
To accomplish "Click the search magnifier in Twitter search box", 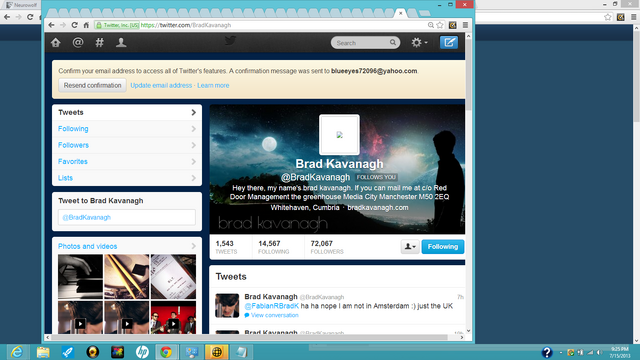I will click(393, 42).
